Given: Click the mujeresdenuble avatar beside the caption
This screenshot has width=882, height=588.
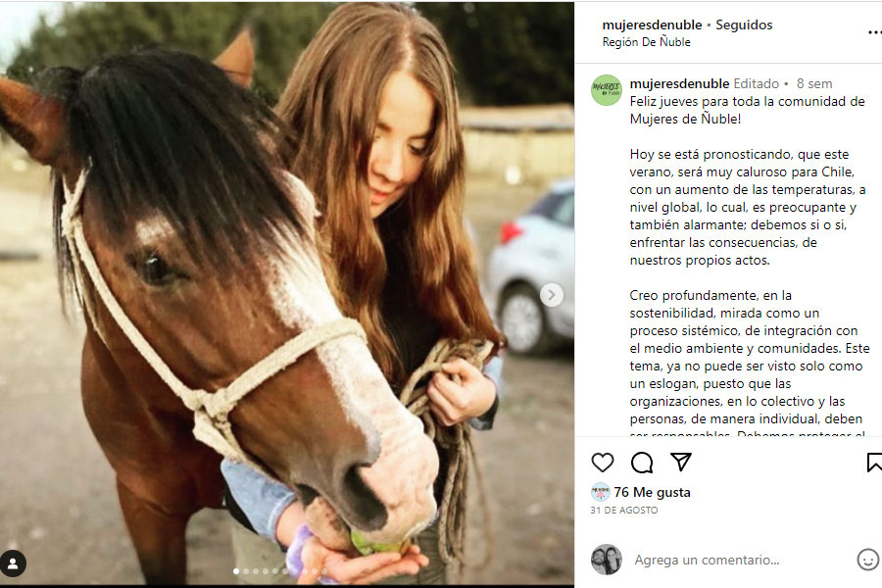Looking at the screenshot, I should (607, 90).
